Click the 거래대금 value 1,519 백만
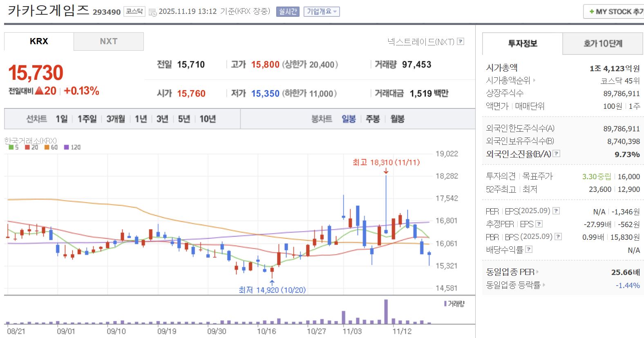Viewport: 644px width, 338px height. pos(429,94)
